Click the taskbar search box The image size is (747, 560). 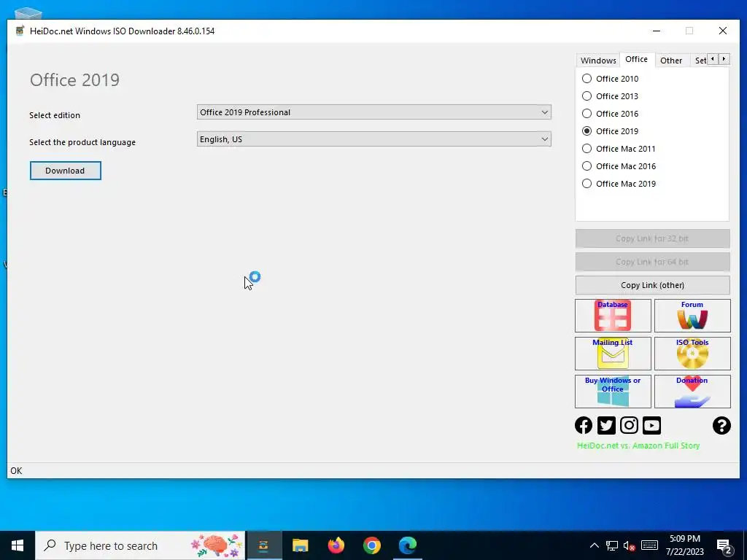pyautogui.click(x=141, y=545)
